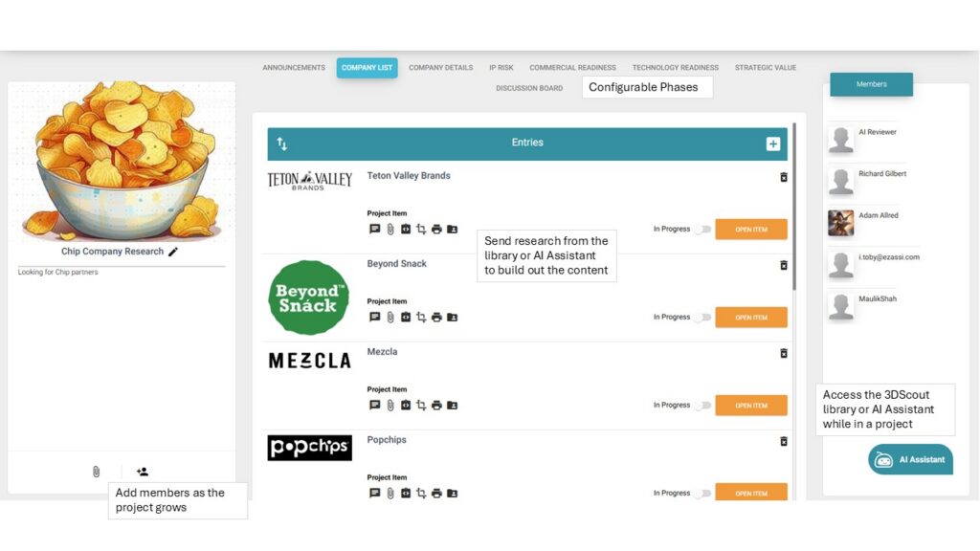Screen dimensions: 980x551
Task: Select the Company List tab
Action: pyautogui.click(x=367, y=68)
